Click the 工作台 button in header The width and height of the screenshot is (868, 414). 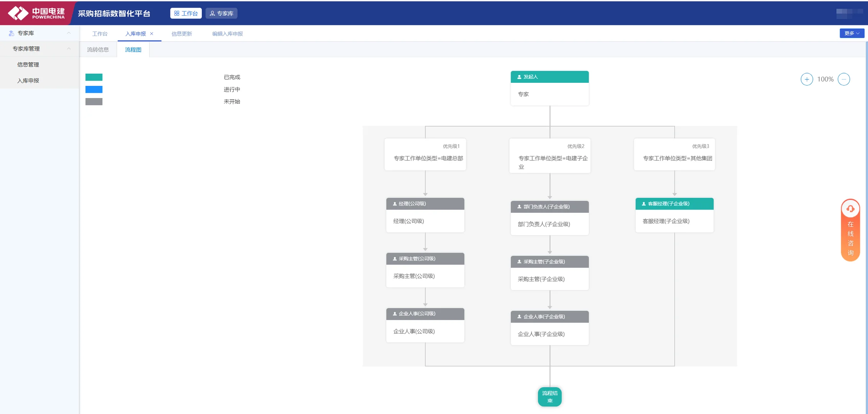pyautogui.click(x=186, y=13)
